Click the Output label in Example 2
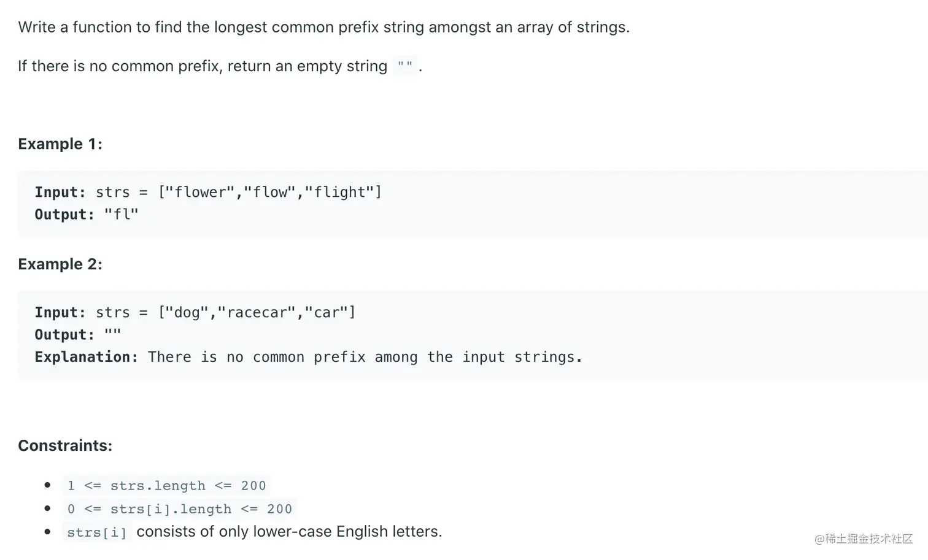Viewport: 928px width, 560px height. click(x=64, y=335)
